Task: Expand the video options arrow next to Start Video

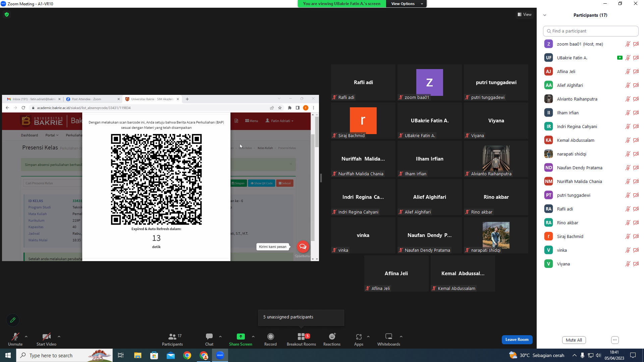Action: click(59, 337)
